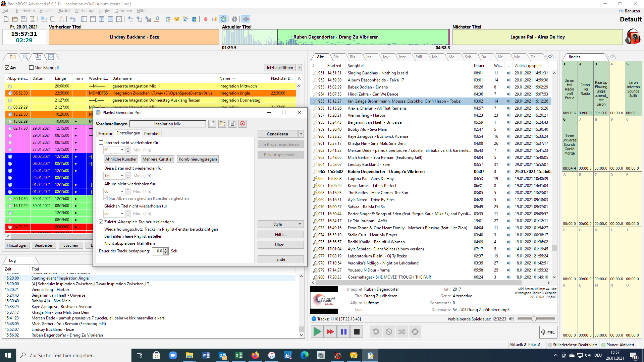Click the 'Ende' button
Image resolution: width=644 pixels, height=362 pixels.
281,259
